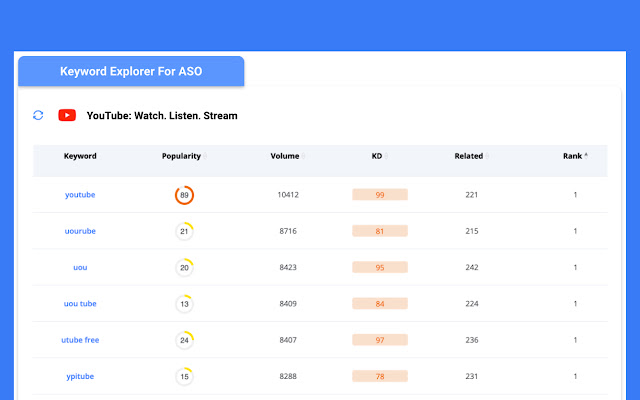Sort table by KD column header
Screen dimensions: 640x400
pos(377,156)
